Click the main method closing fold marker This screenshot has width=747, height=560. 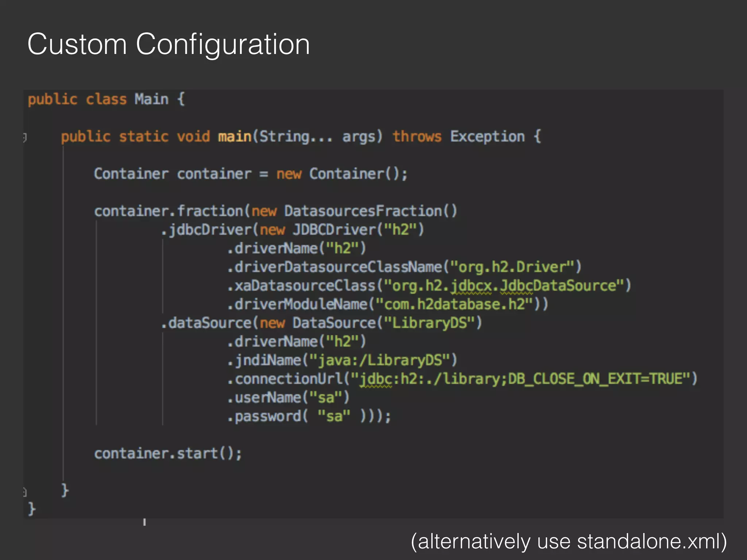pos(25,492)
